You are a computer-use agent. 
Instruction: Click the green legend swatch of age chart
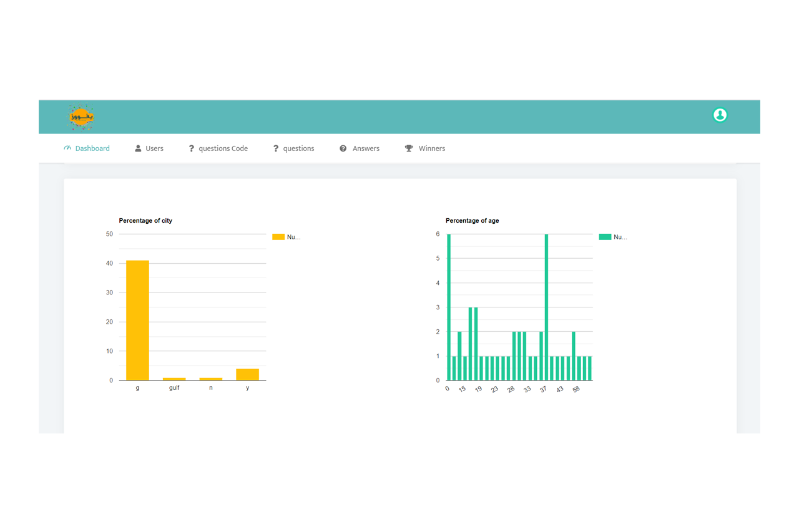[x=604, y=237]
